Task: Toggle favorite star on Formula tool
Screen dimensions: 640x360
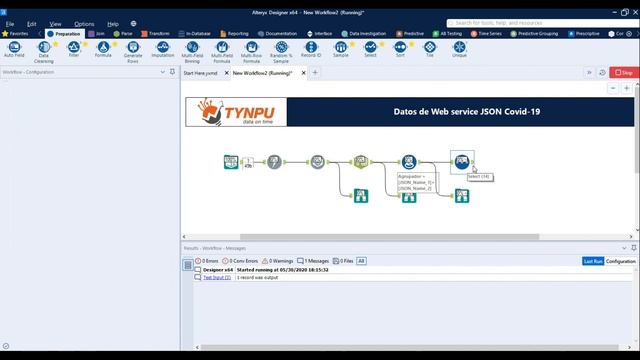Action: [115, 44]
